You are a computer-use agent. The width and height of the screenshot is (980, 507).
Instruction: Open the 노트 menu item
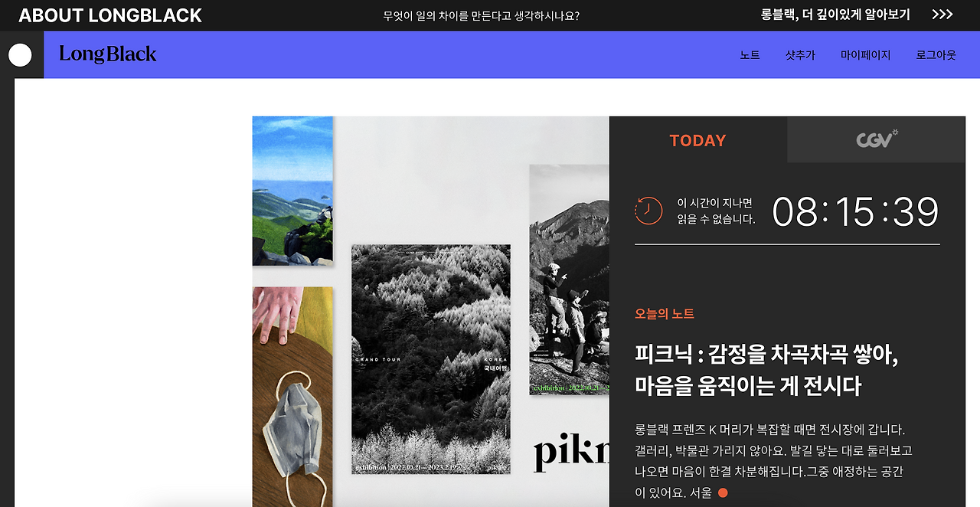point(750,55)
